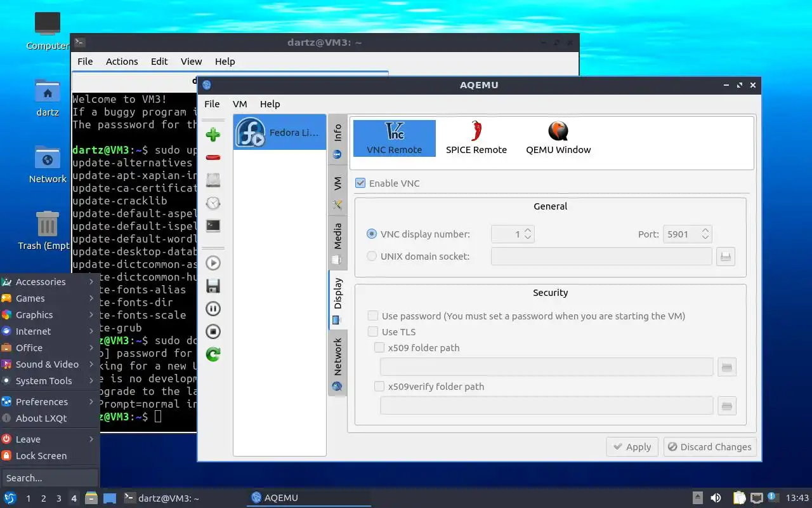Delete the VM using the red minus icon
The image size is (812, 508).
pyautogui.click(x=213, y=157)
